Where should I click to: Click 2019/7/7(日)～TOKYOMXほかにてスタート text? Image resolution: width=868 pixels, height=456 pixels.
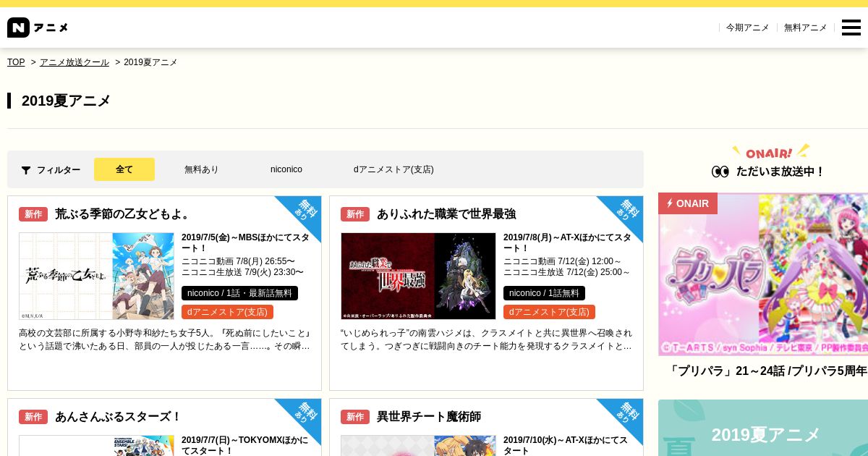(246, 445)
